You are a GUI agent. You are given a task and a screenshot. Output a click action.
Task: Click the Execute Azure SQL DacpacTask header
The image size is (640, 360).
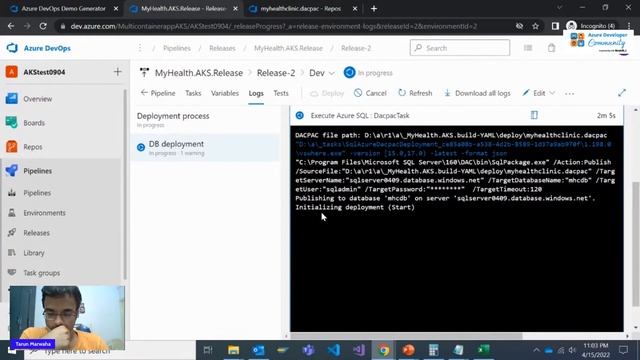tap(360, 116)
